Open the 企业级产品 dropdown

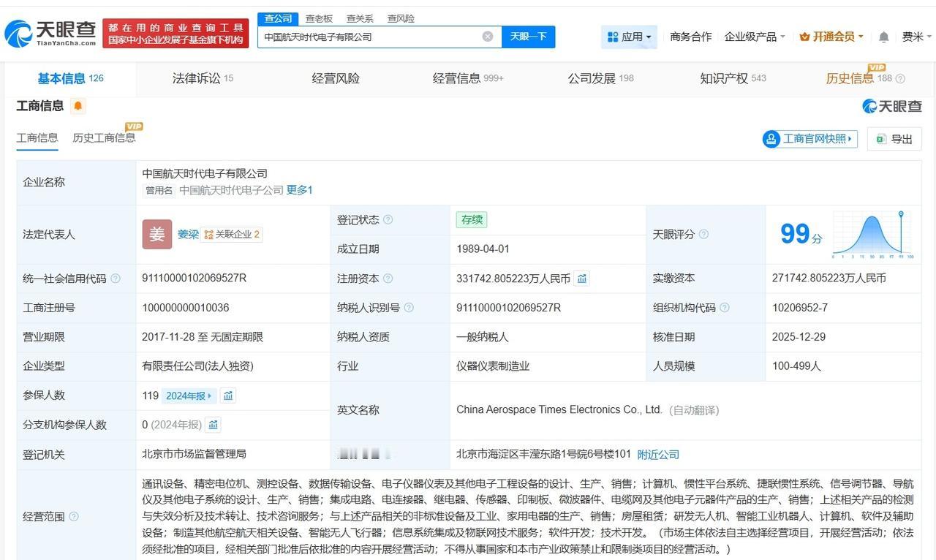click(755, 37)
